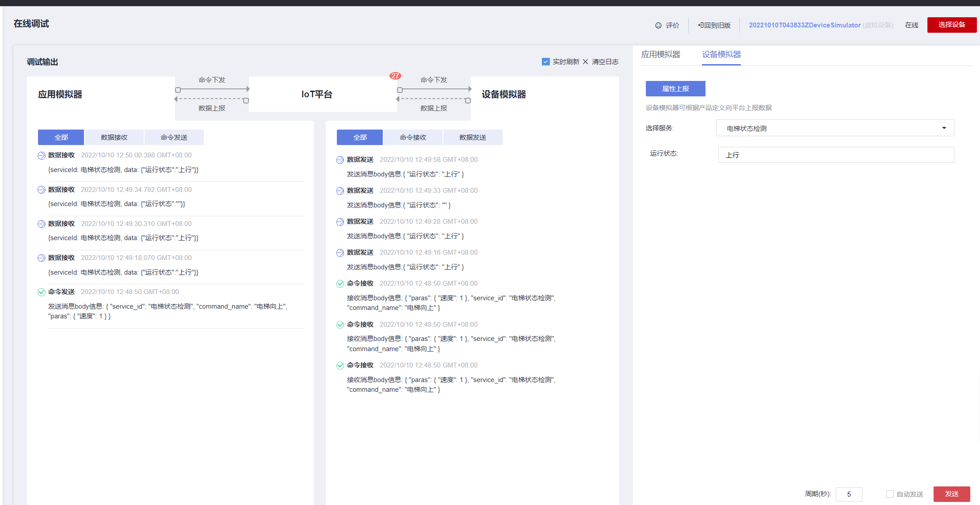Click the first 命令接收 green check icon
The image size is (980, 505).
[x=340, y=284]
